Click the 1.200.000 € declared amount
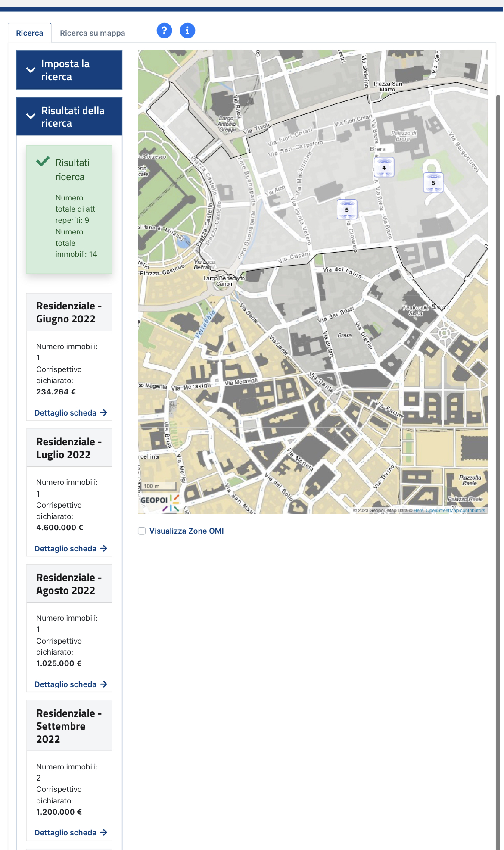This screenshot has height=850, width=504. tap(59, 812)
